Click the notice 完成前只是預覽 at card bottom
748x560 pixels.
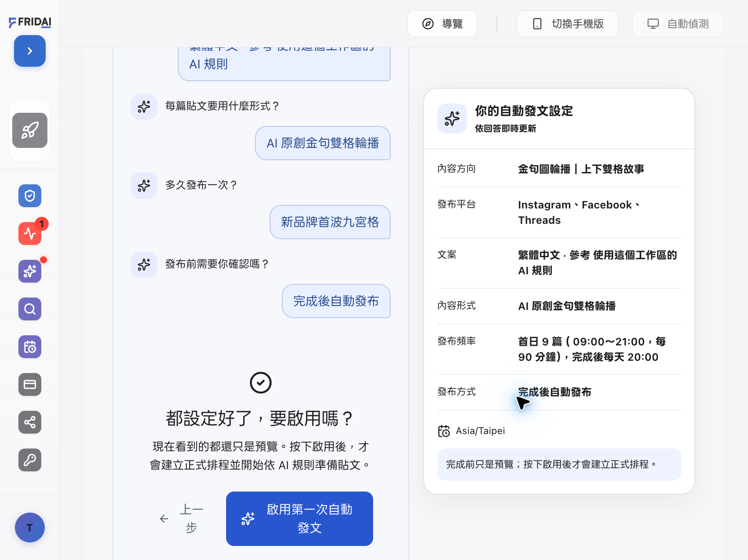coord(559,464)
